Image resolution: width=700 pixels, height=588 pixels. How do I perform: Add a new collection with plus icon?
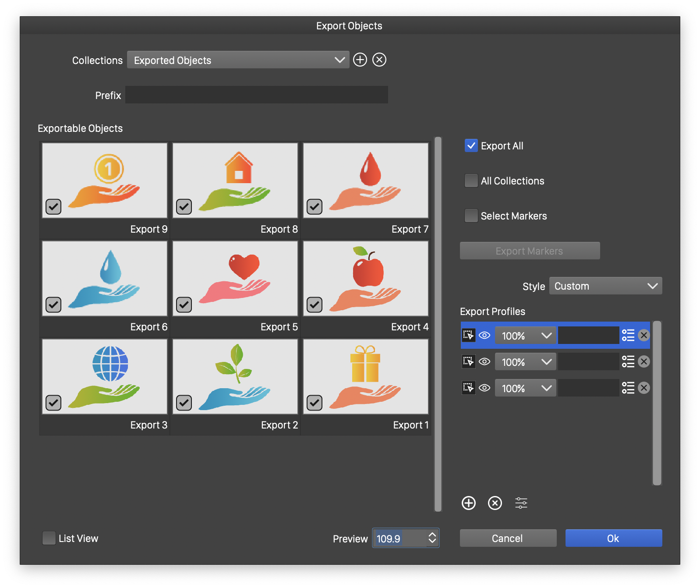coord(360,60)
